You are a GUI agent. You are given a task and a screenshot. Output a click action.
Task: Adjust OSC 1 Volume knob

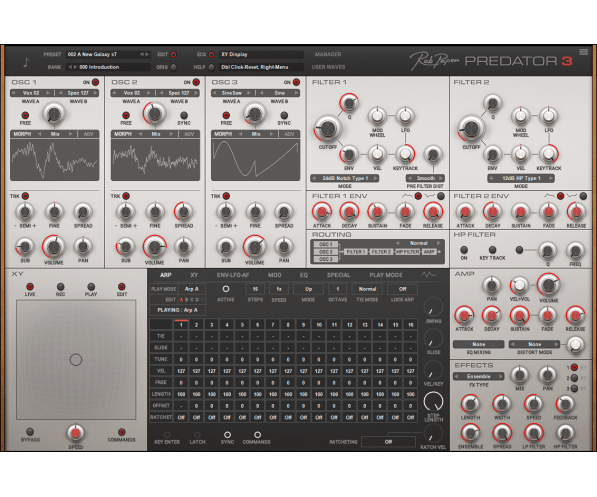tap(54, 246)
